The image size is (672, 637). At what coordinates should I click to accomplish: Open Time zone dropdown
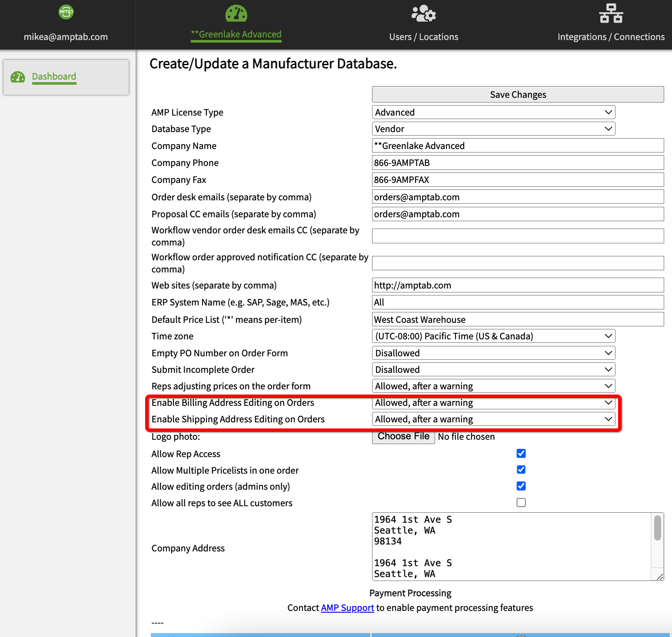[x=493, y=336]
